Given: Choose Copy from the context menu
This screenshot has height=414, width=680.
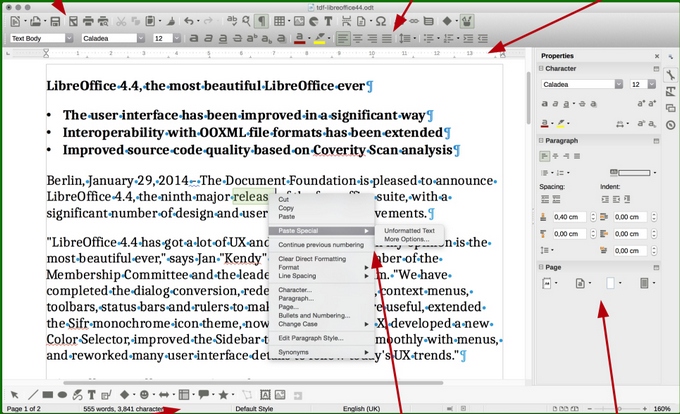Looking at the screenshot, I should (286, 208).
